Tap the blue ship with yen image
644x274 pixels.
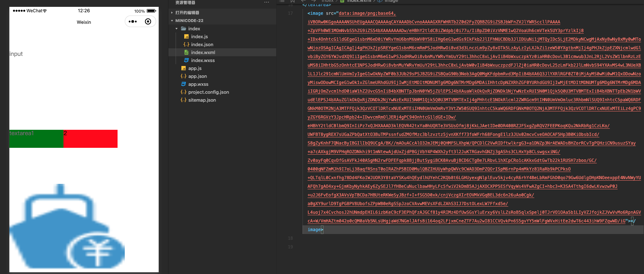[67, 226]
